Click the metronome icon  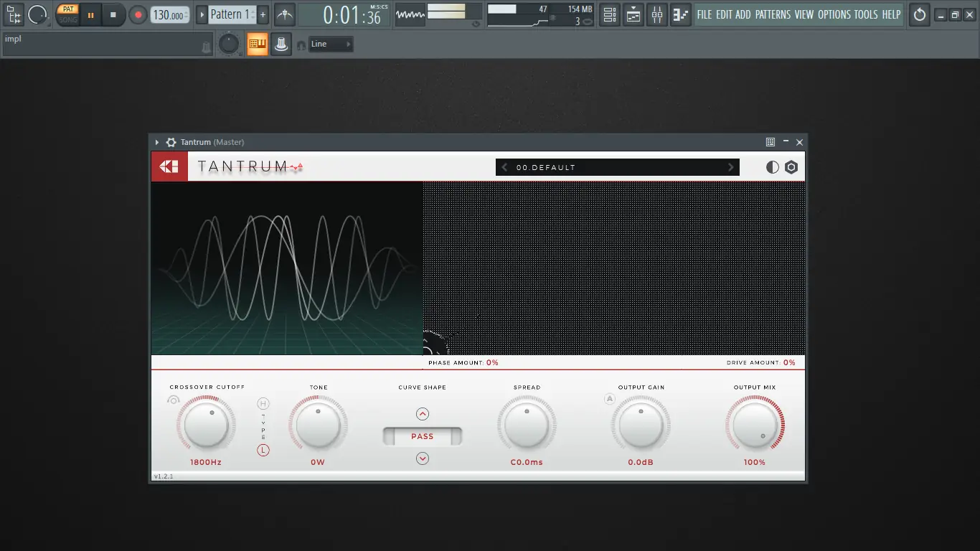285,14
